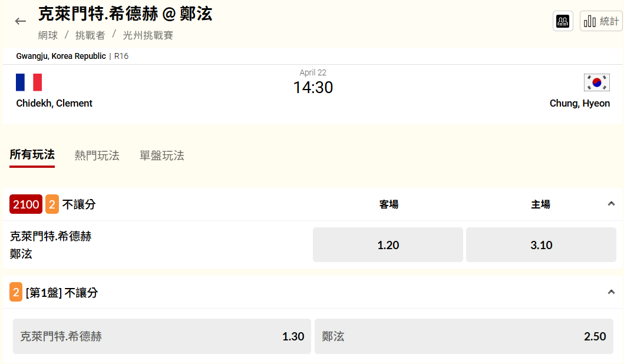The height and width of the screenshot is (364, 624).
Task: Switch to the 所有玩法 tab
Action: pos(32,155)
